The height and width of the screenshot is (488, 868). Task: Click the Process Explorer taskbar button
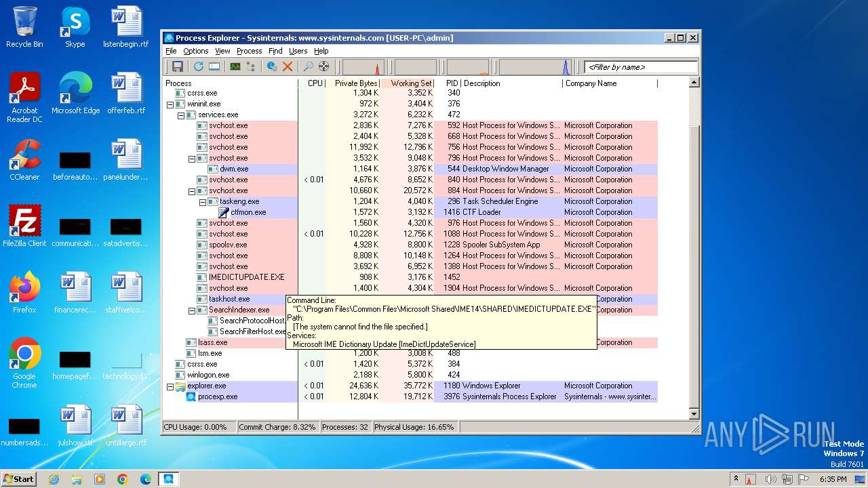(x=168, y=479)
